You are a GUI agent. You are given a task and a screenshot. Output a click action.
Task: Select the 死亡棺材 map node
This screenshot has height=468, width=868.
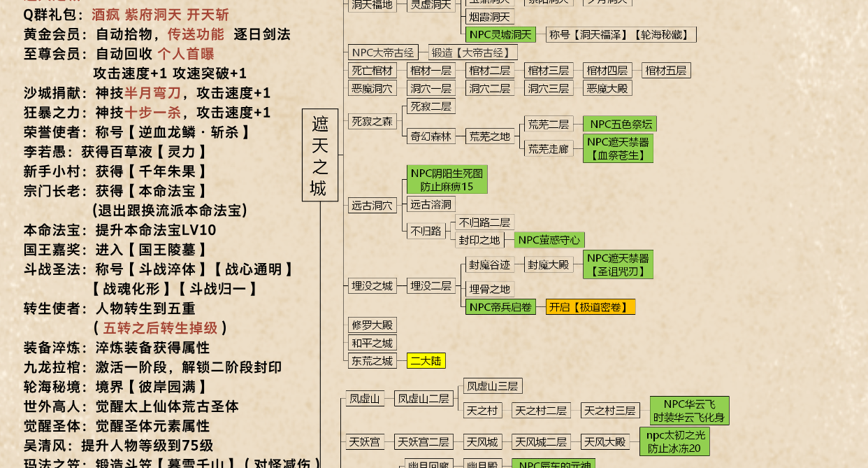[x=372, y=70]
